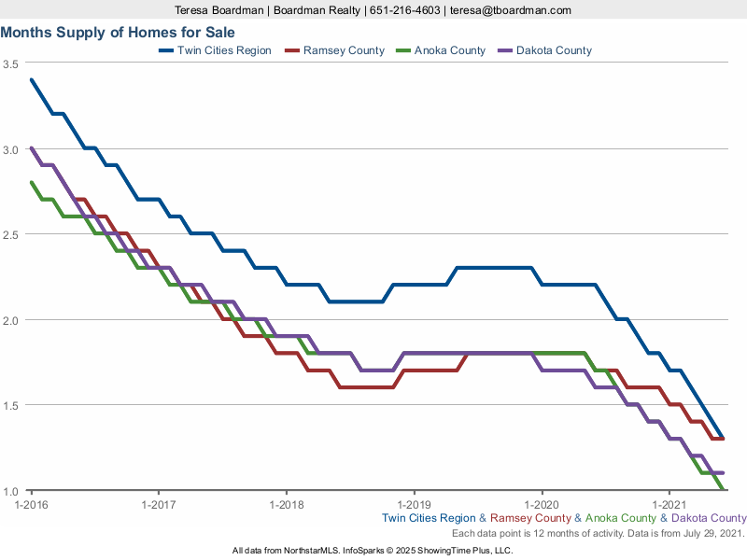Select the 1-2021 x-axis label
This screenshot has width=747, height=560.
pos(669,504)
